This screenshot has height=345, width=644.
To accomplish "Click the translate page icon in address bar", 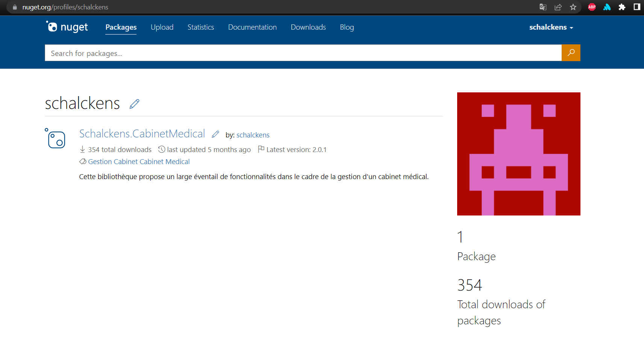I will tap(543, 7).
